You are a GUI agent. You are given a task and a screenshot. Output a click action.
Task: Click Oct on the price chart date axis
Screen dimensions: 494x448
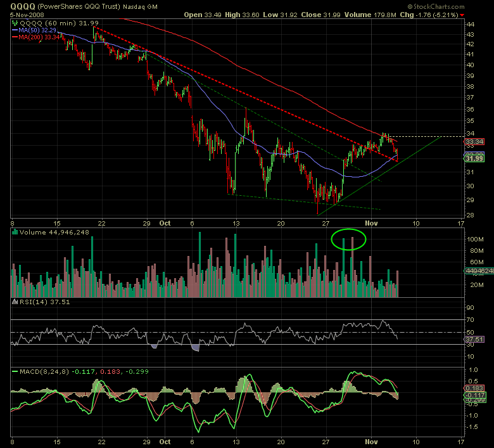[165, 223]
